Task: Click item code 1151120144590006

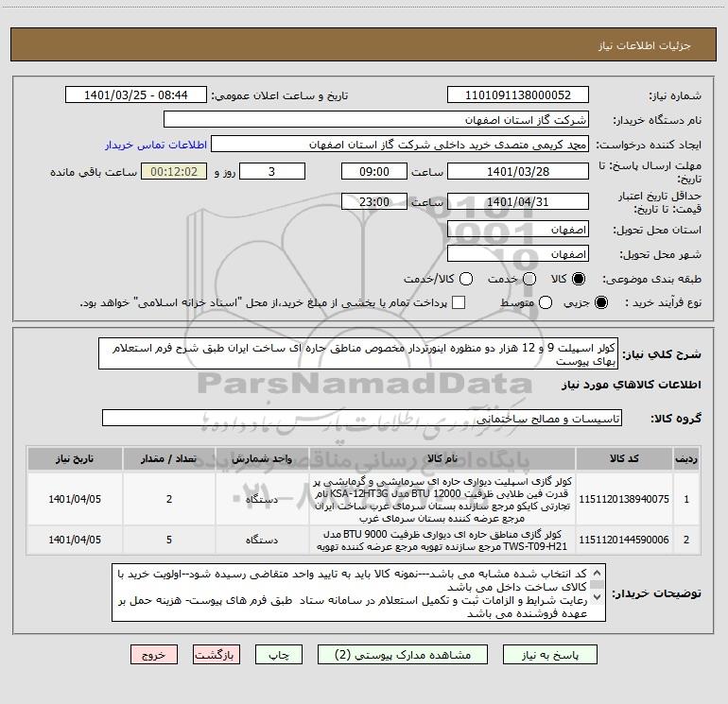Action: pos(624,540)
